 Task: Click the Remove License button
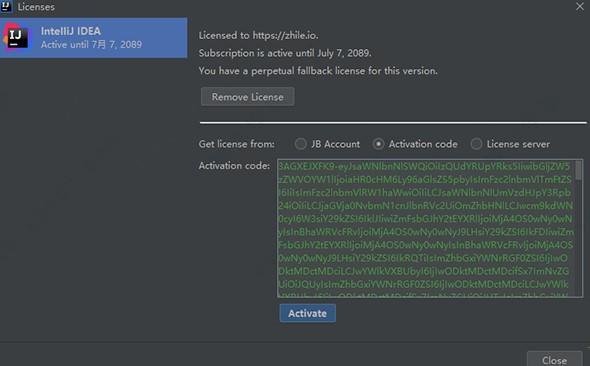click(248, 97)
